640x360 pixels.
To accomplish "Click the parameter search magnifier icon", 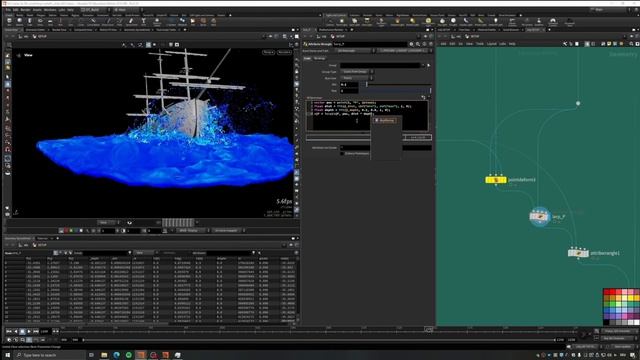I will pos(418,44).
